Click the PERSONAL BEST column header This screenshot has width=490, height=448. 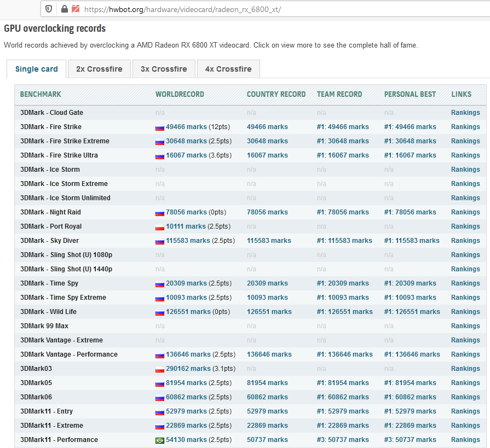[410, 94]
